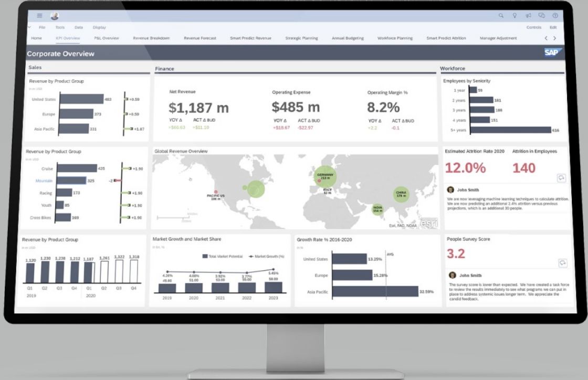Add comment on People Survey Score tile
The width and height of the screenshot is (588, 380).
coord(563,263)
